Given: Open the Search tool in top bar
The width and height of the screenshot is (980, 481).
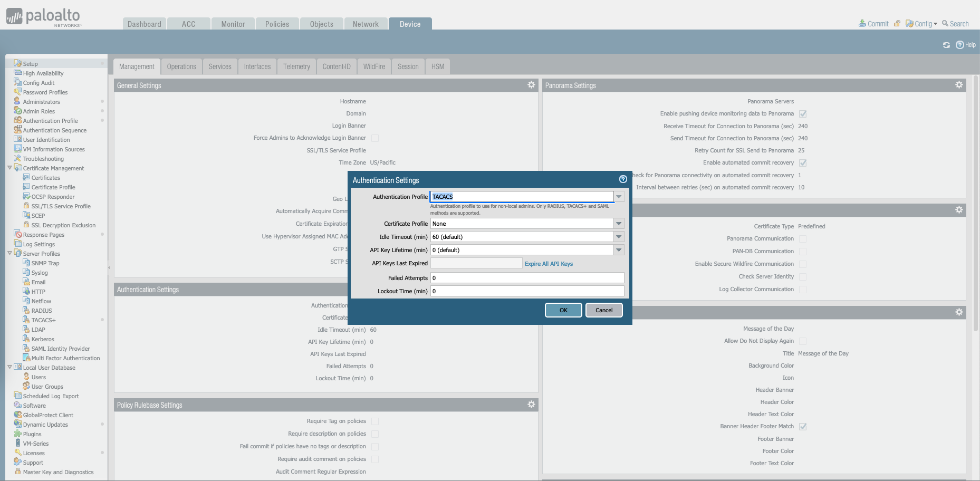Looking at the screenshot, I should click(x=955, y=24).
